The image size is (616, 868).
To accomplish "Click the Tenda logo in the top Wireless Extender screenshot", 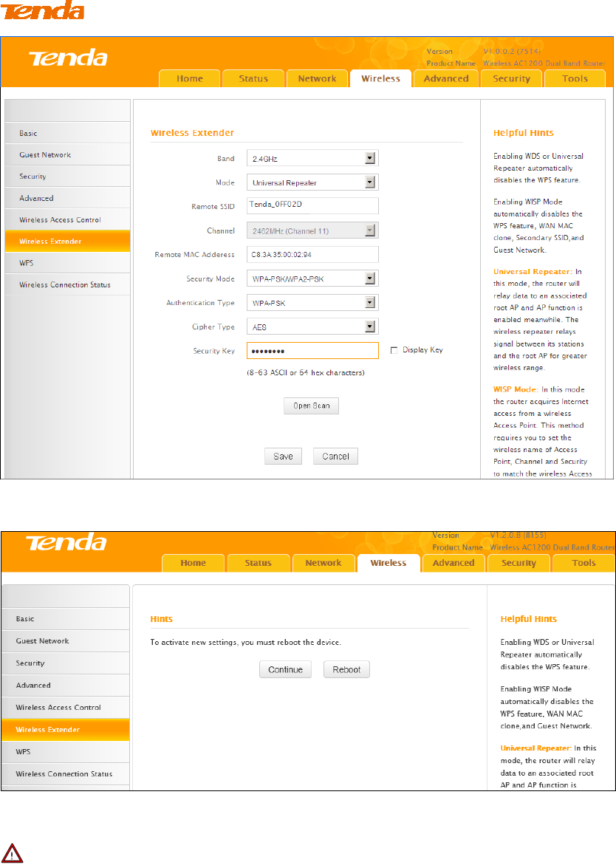I will click(x=68, y=58).
